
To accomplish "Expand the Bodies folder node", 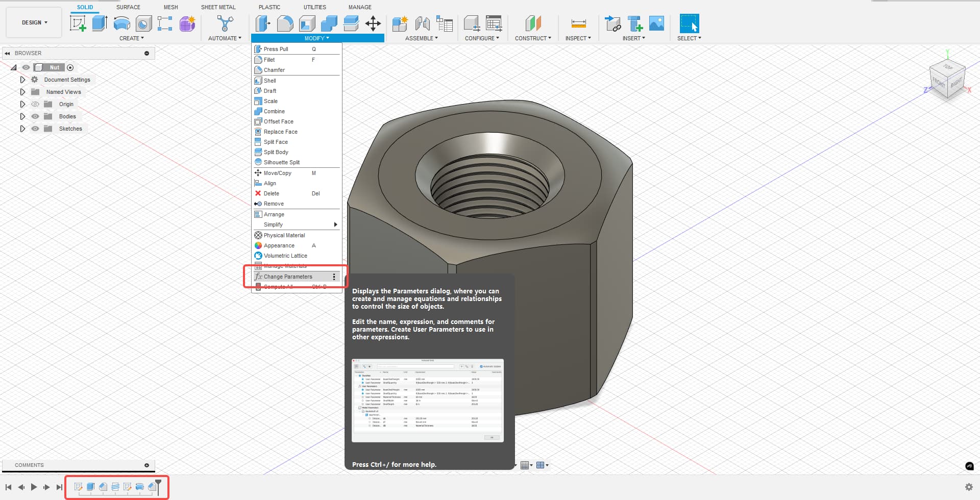I will pos(22,116).
